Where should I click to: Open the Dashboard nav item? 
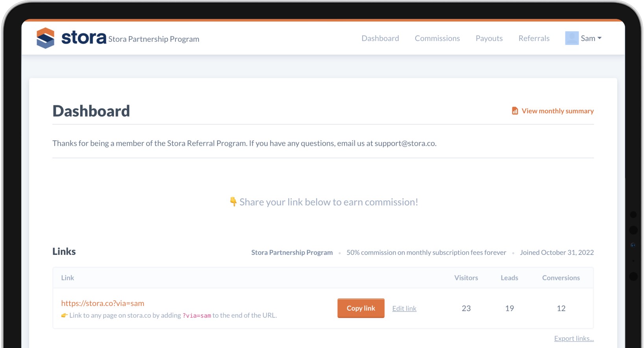click(380, 38)
